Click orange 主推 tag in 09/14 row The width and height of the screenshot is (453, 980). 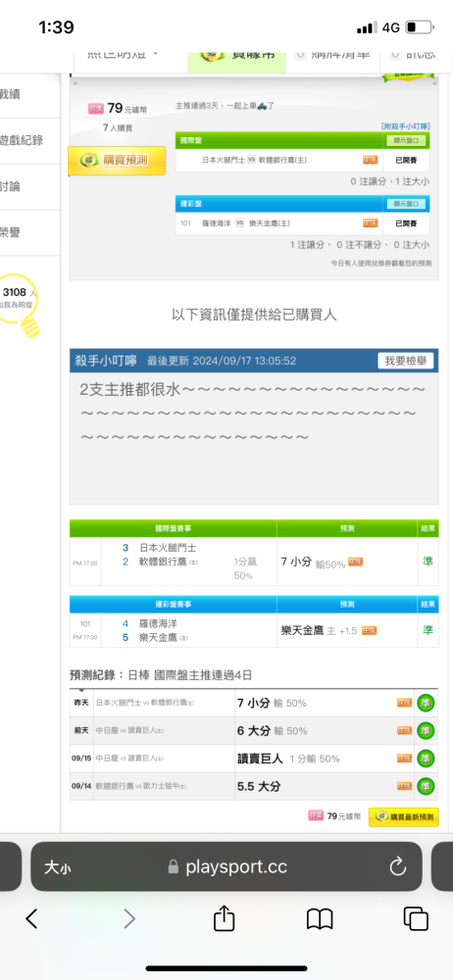(404, 786)
